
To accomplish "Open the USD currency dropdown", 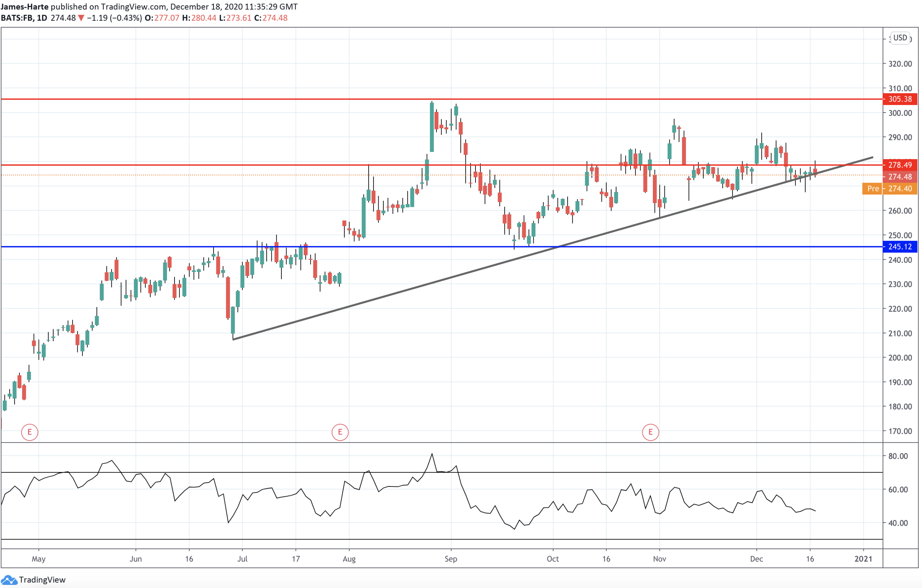I will click(x=901, y=37).
